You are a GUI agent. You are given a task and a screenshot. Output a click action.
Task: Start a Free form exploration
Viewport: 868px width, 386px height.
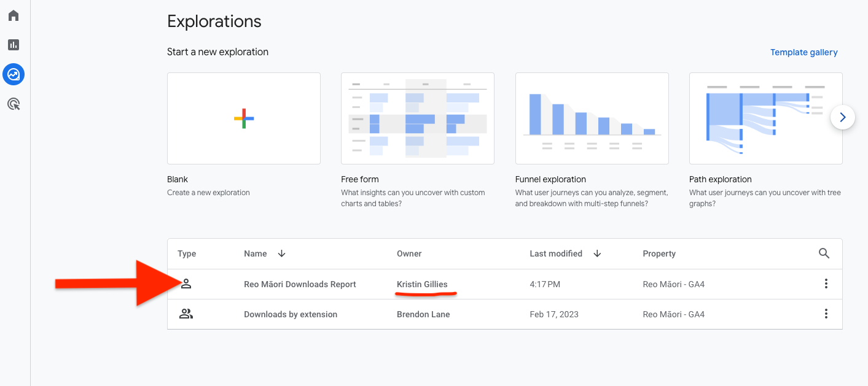417,118
